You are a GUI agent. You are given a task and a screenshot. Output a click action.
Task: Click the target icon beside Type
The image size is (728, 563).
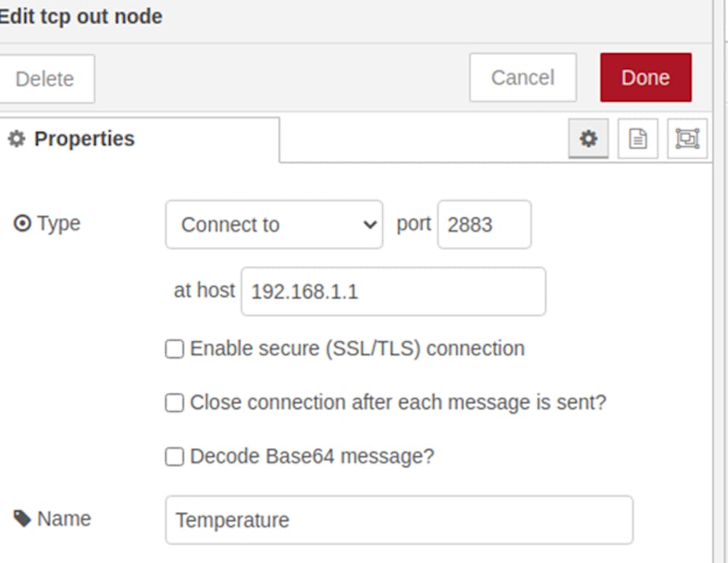22,223
